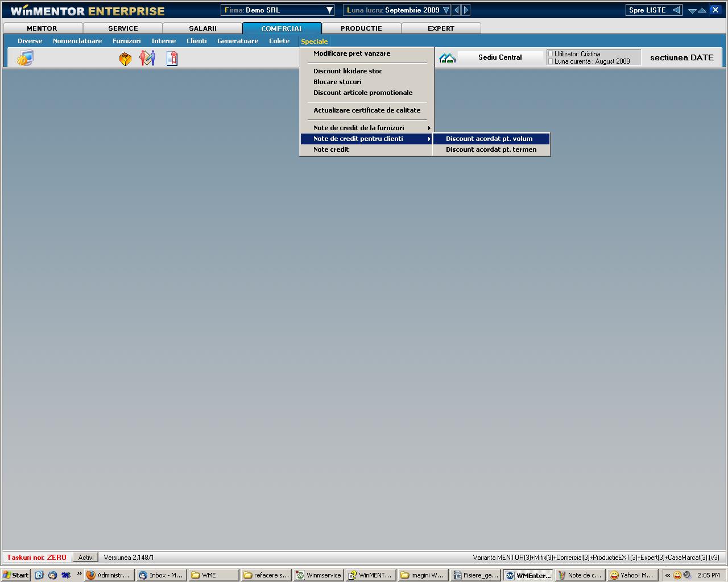Screen dimensions: 728x582
Task: Open the Windows Start menu
Action: click(x=16, y=575)
